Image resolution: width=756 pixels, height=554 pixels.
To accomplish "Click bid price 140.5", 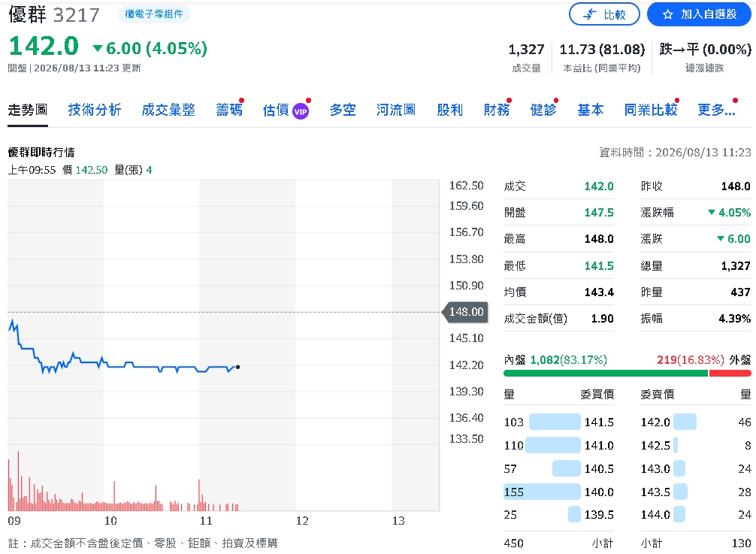I will pyautogui.click(x=599, y=468).
